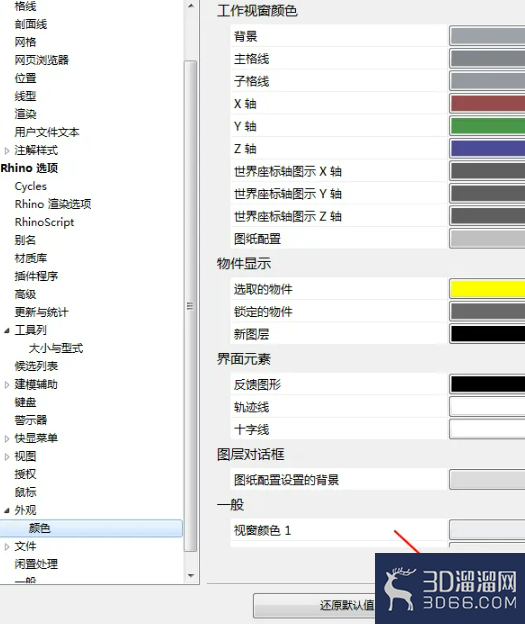
Task: Open the 图纸配置 color swatch
Action: [487, 239]
